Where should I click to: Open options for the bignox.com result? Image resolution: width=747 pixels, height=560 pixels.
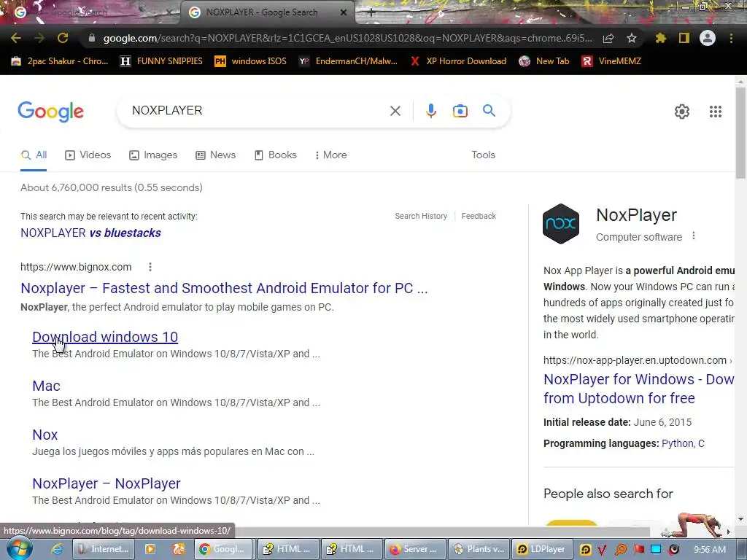[x=150, y=267]
